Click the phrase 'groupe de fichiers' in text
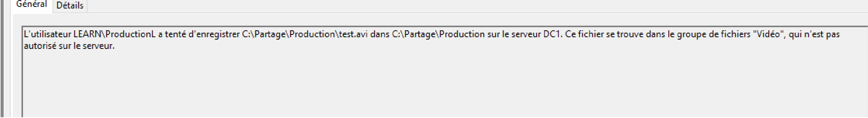 (x=712, y=34)
